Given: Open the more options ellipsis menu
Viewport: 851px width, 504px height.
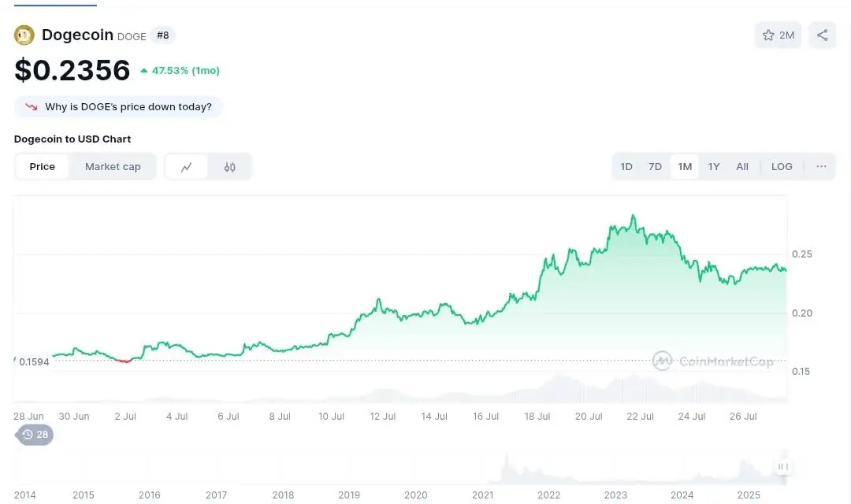Looking at the screenshot, I should point(821,167).
